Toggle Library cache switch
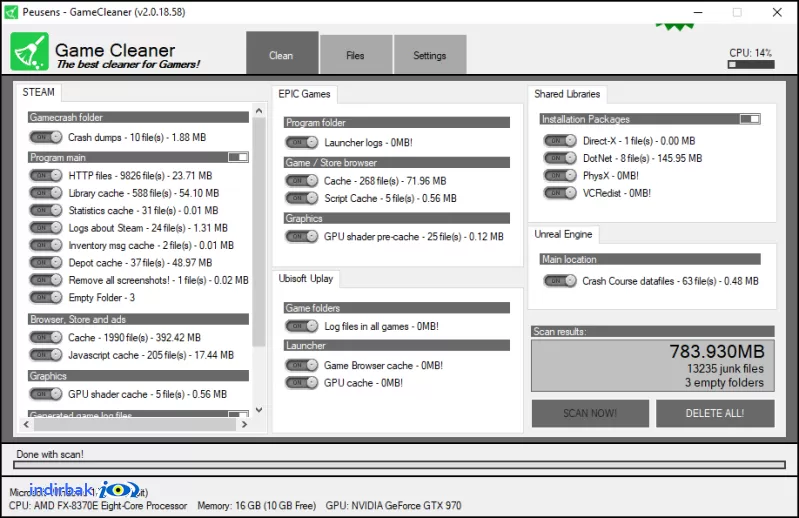Image resolution: width=799 pixels, height=518 pixels. 46,193
